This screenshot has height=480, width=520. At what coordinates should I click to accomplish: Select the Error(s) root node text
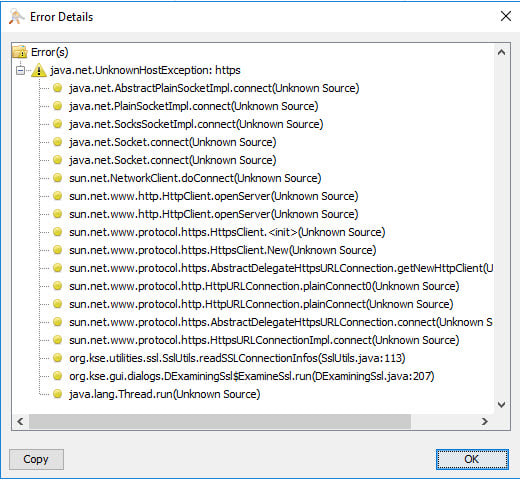[x=49, y=52]
